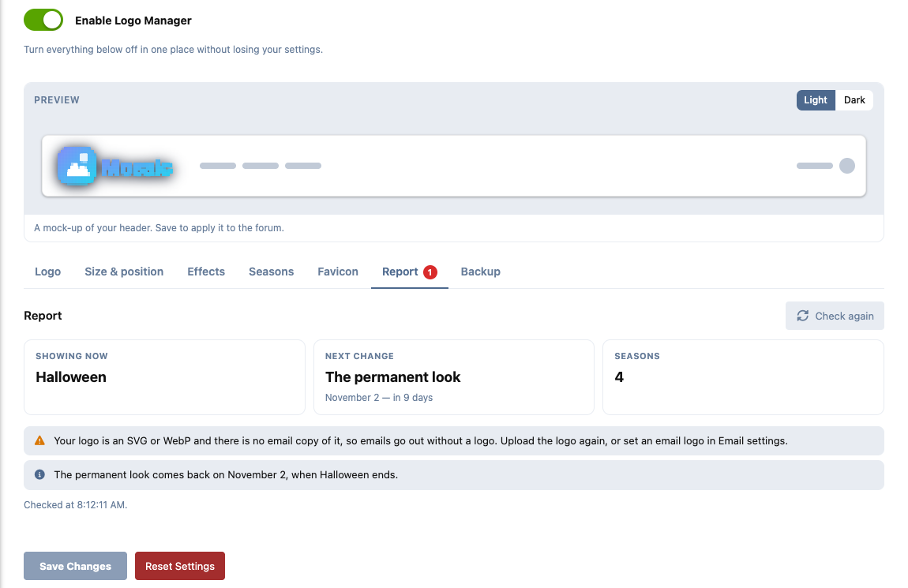Viewport: 908px width, 588px height.
Task: Toggle the Enable Logo Manager switch
Action: pos(43,21)
